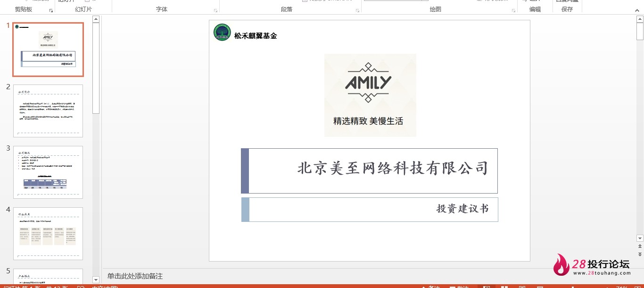Select the AMILY logo image on the slide
Image resolution: width=644 pixels, height=288 pixels.
click(370, 95)
